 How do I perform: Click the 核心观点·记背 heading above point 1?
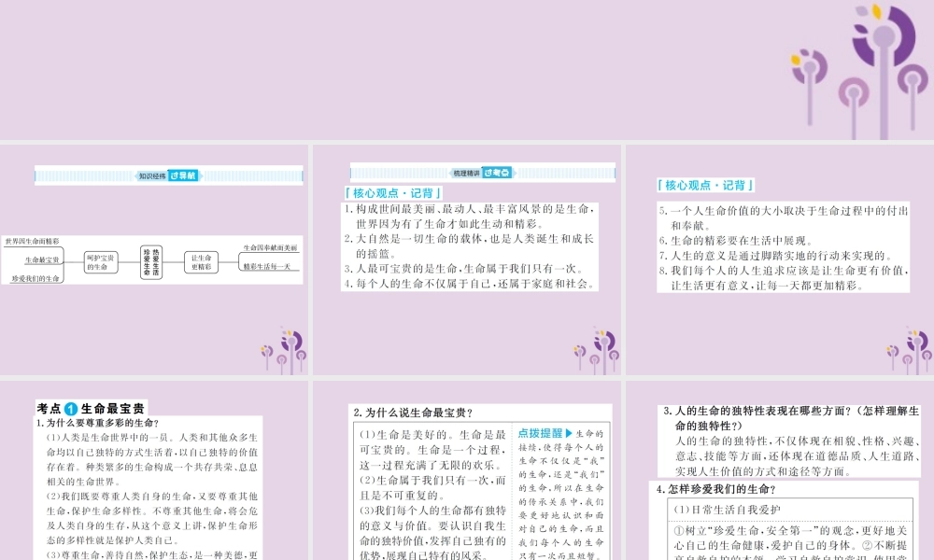tap(393, 193)
